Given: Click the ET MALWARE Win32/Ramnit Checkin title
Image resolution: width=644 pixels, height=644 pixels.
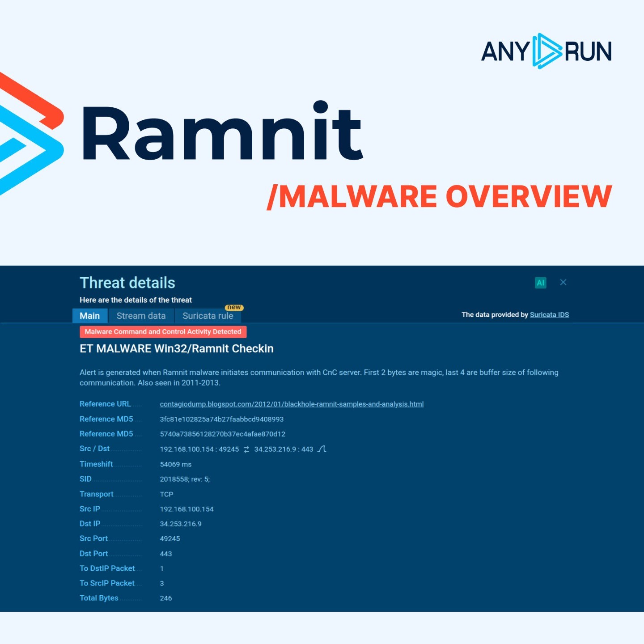Looking at the screenshot, I should click(x=177, y=349).
